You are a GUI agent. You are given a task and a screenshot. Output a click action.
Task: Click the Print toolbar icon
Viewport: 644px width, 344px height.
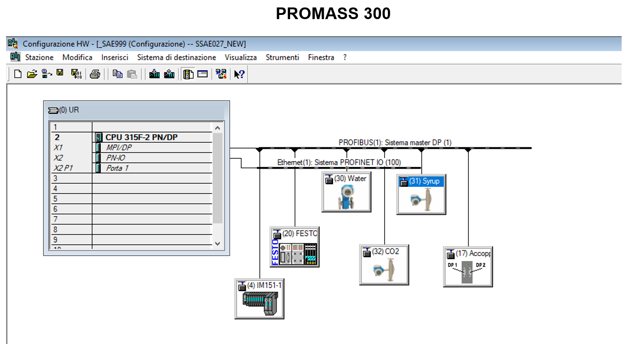click(95, 74)
